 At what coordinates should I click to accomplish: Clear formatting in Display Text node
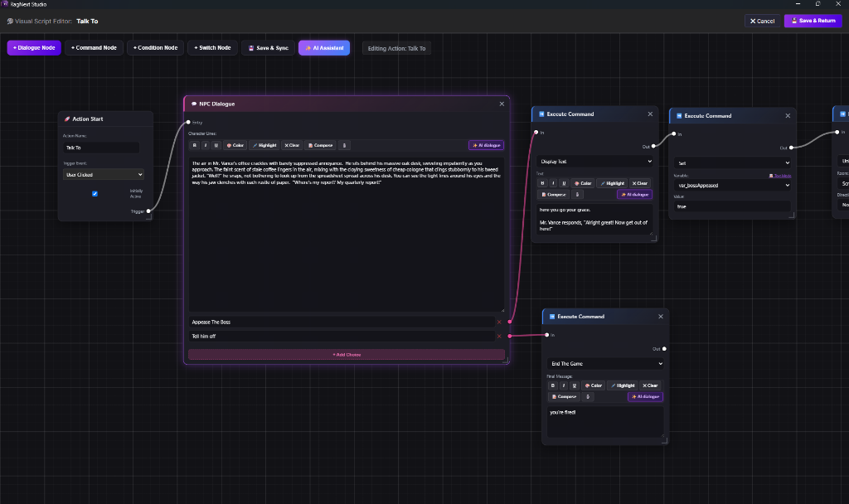639,183
